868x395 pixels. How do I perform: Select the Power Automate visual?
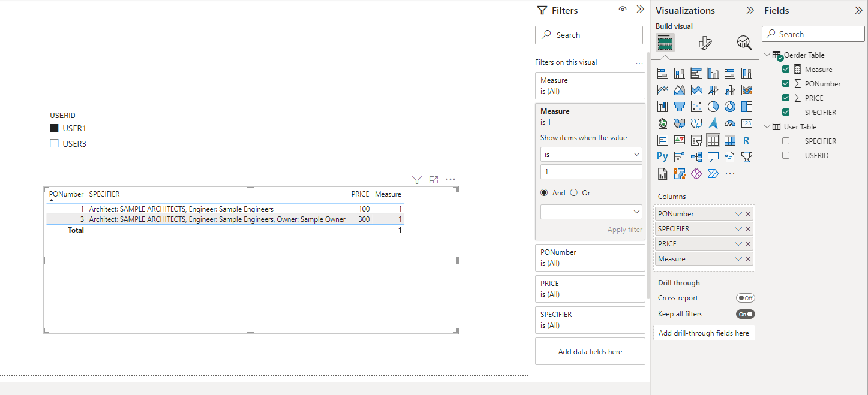tap(713, 173)
